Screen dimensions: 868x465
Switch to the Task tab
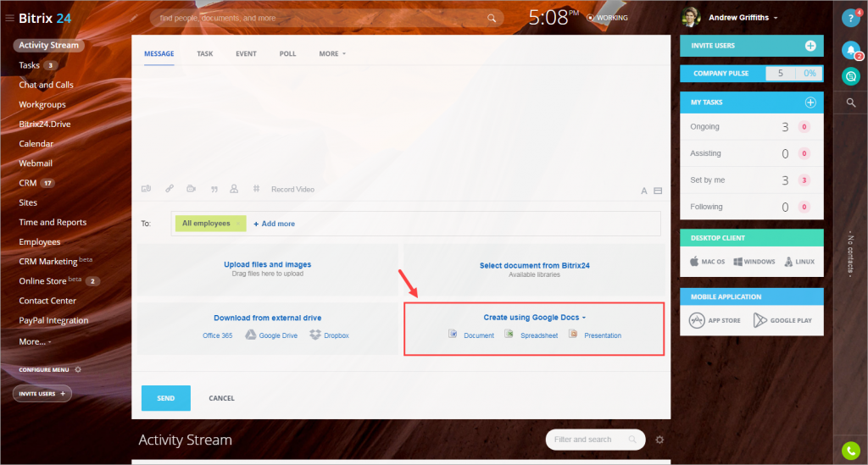coord(205,53)
